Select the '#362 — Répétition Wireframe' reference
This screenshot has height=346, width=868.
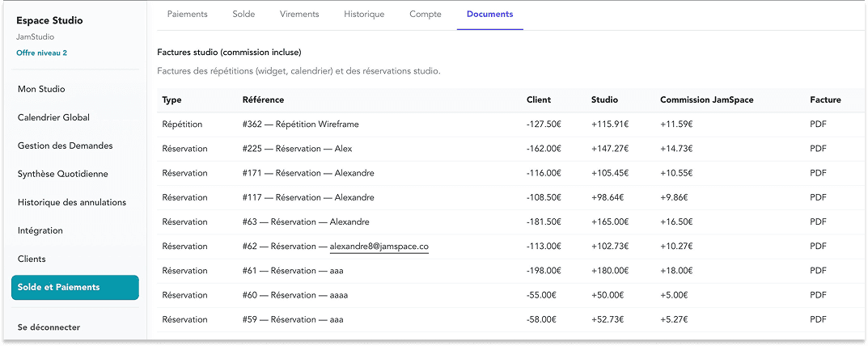coord(301,124)
